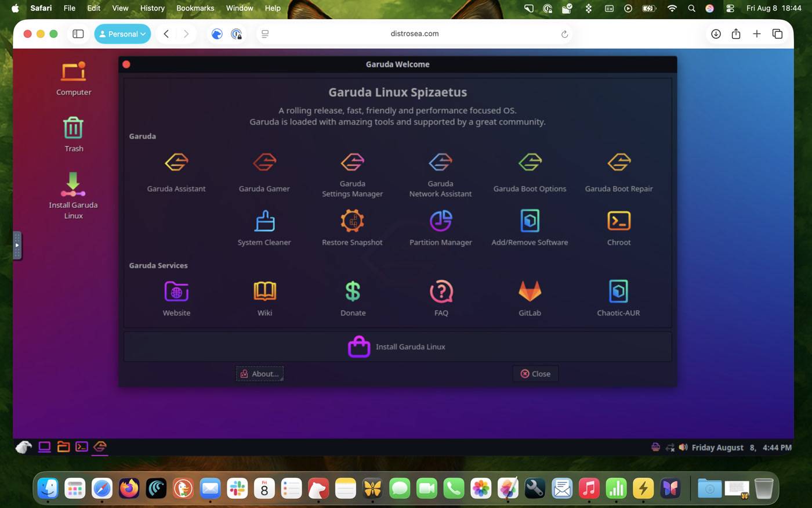This screenshot has height=508, width=812.
Task: Run System Cleaner
Action: pyautogui.click(x=264, y=228)
